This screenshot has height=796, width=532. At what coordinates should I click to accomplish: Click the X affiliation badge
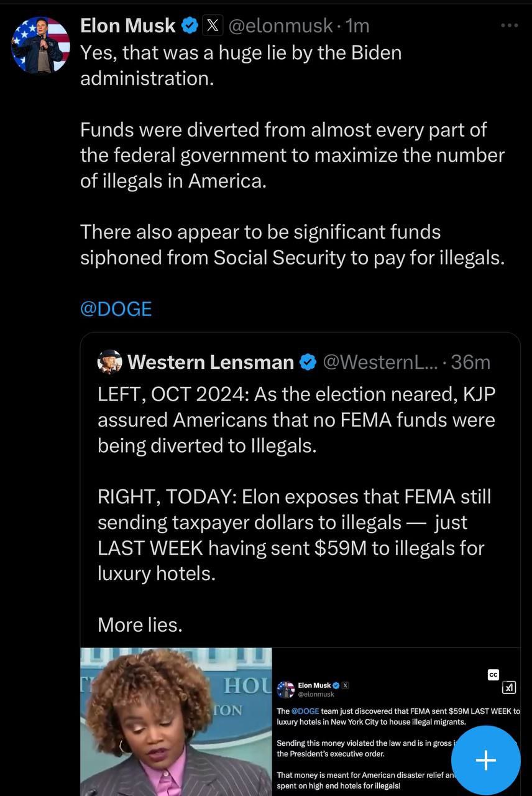tap(213, 26)
